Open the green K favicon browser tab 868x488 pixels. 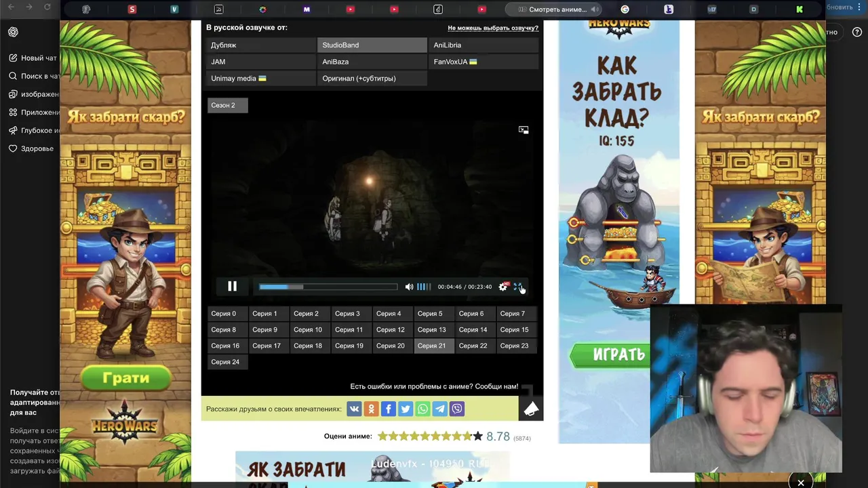tap(799, 9)
